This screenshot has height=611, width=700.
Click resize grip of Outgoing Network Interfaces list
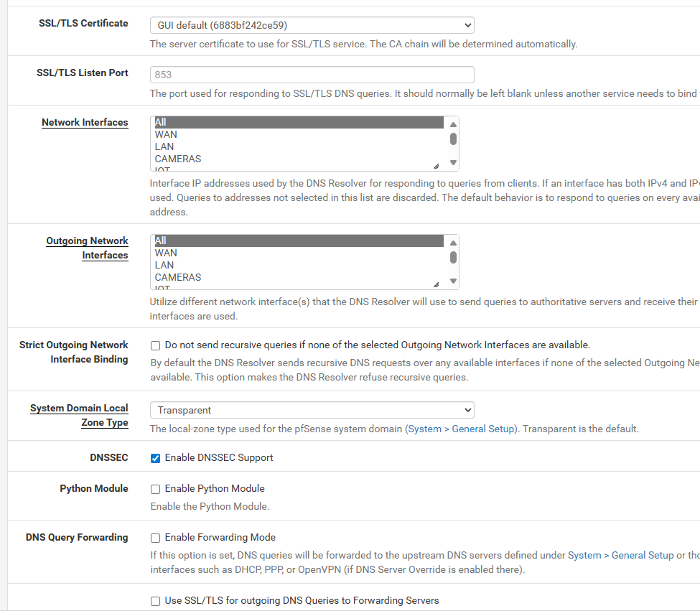click(437, 284)
